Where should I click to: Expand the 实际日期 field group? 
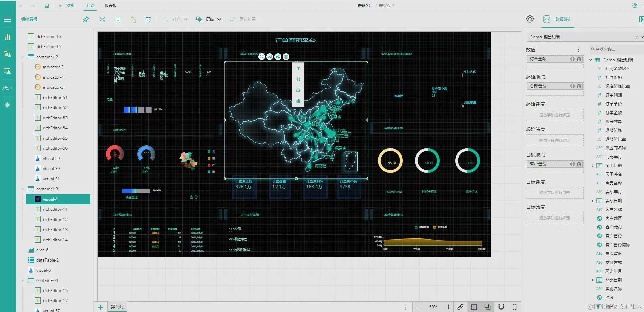[x=592, y=201]
